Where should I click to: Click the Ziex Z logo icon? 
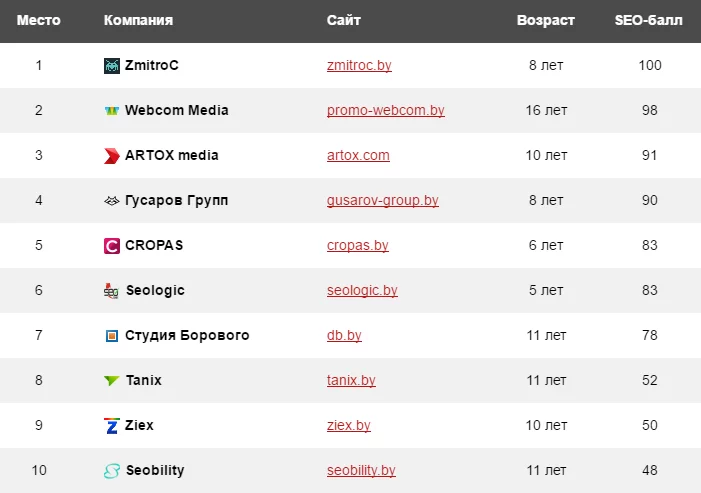click(112, 426)
